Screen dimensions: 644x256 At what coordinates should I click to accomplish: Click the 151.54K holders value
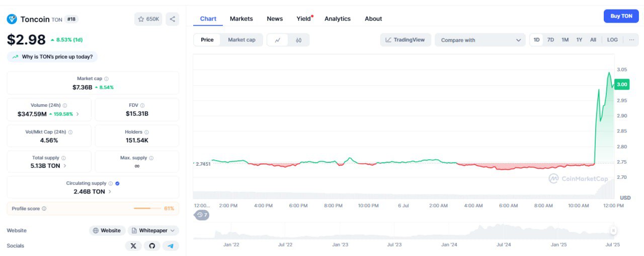pos(137,140)
